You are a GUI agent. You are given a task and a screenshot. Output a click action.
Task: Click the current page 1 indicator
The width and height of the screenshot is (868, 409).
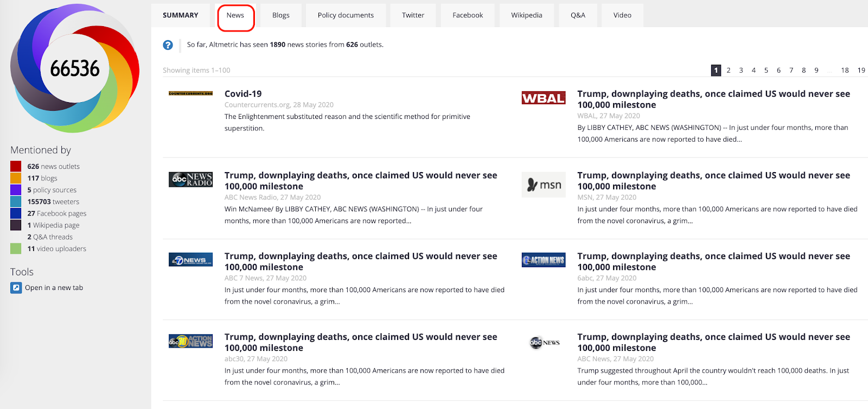click(716, 70)
